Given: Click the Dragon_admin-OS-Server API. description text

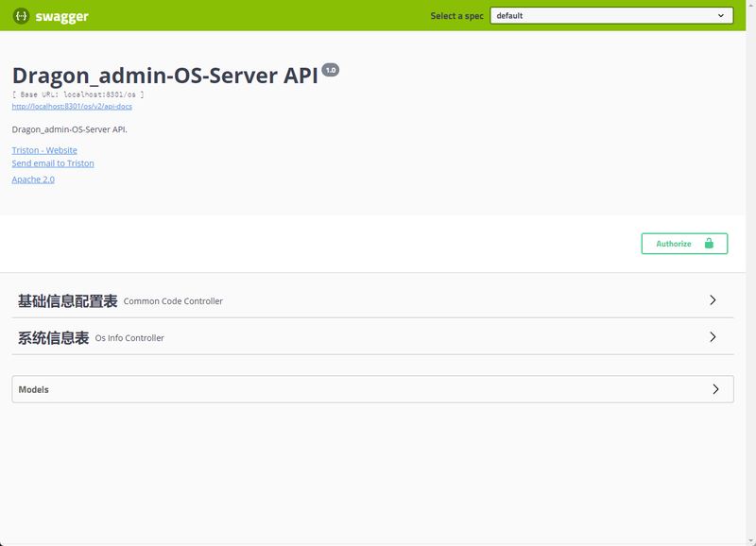Looking at the screenshot, I should pos(69,129).
